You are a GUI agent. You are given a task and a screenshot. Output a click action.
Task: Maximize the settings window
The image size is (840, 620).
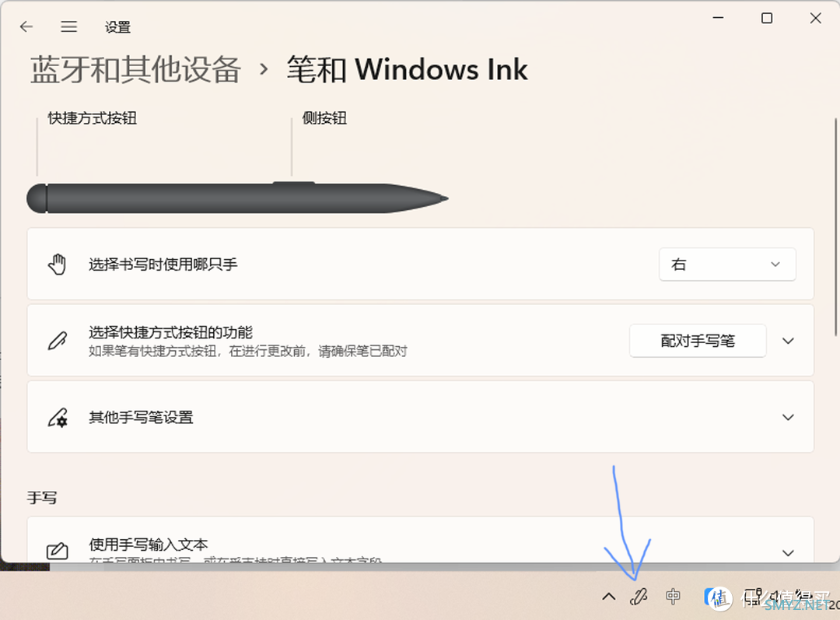(x=767, y=18)
